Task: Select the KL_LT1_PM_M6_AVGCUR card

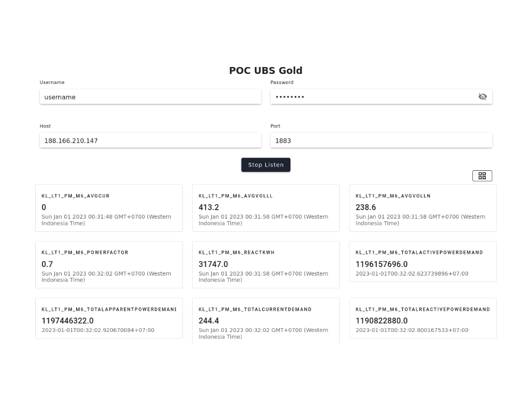Action: point(109,208)
